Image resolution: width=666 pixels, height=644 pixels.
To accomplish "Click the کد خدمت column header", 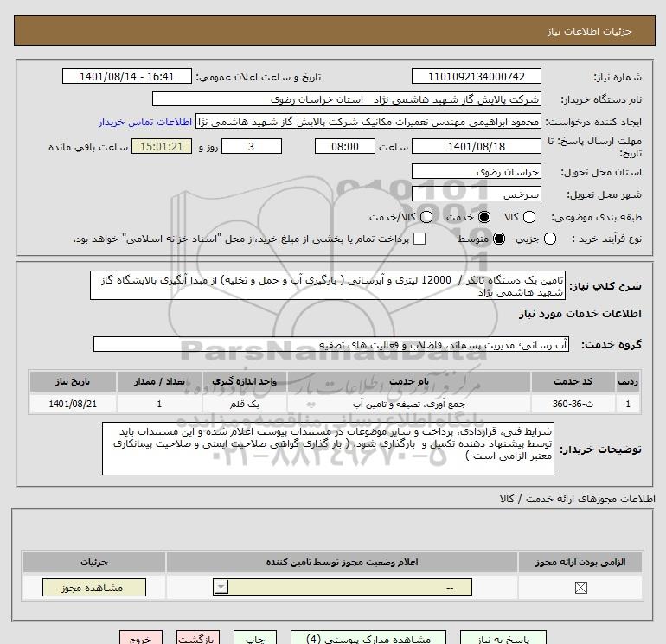I will [x=573, y=381].
